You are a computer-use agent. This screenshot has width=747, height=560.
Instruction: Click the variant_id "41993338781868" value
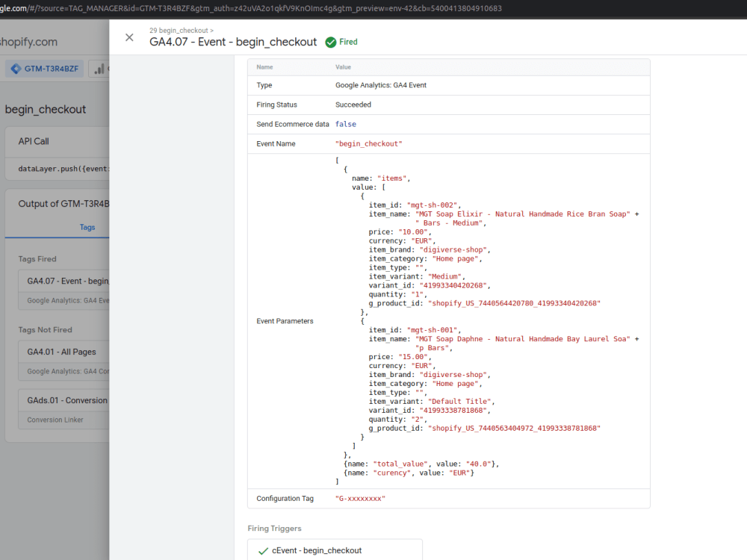tap(453, 410)
